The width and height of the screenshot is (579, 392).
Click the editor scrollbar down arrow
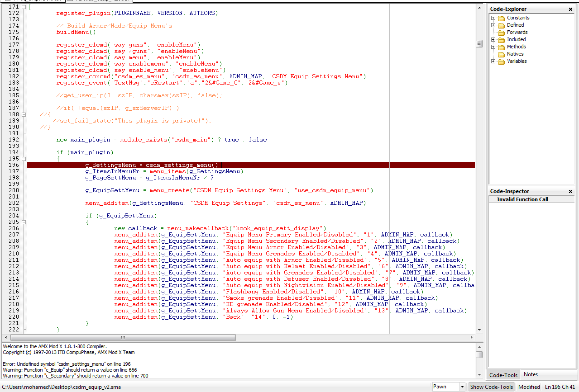pyautogui.click(x=479, y=331)
